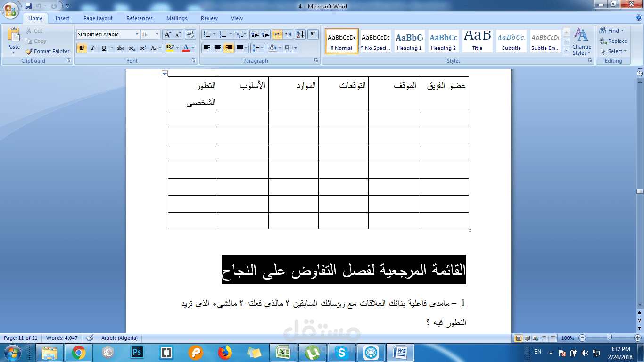Screen dimensions: 644x362
Task: Click Replace in Editing group
Action: [613, 41]
